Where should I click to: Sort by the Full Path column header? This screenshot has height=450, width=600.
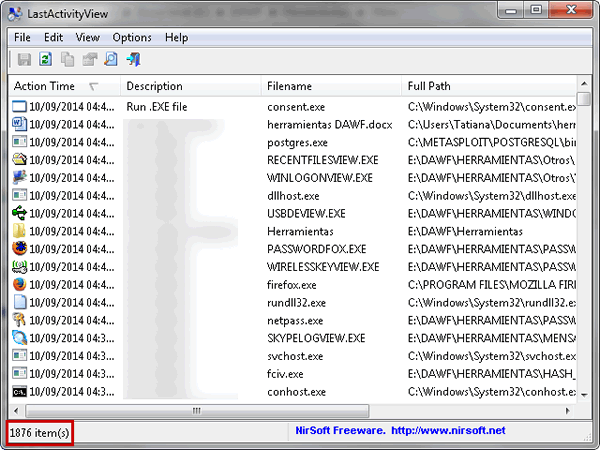click(489, 86)
